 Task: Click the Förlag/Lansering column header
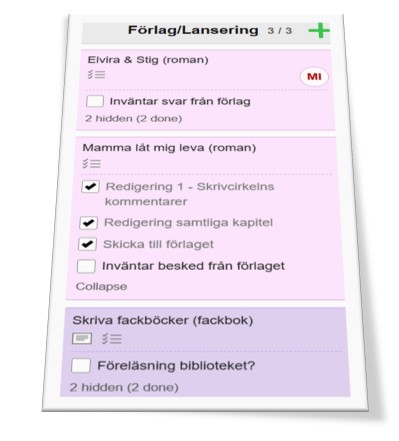[x=193, y=30]
